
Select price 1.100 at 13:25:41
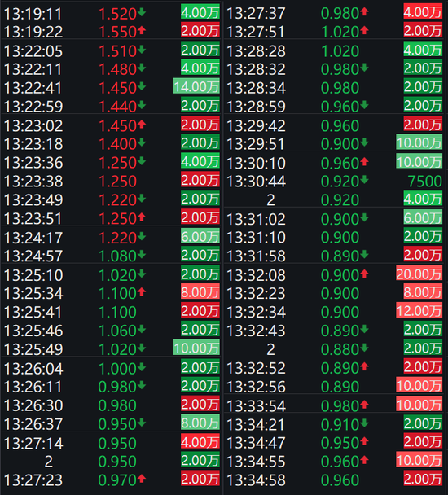click(x=117, y=312)
